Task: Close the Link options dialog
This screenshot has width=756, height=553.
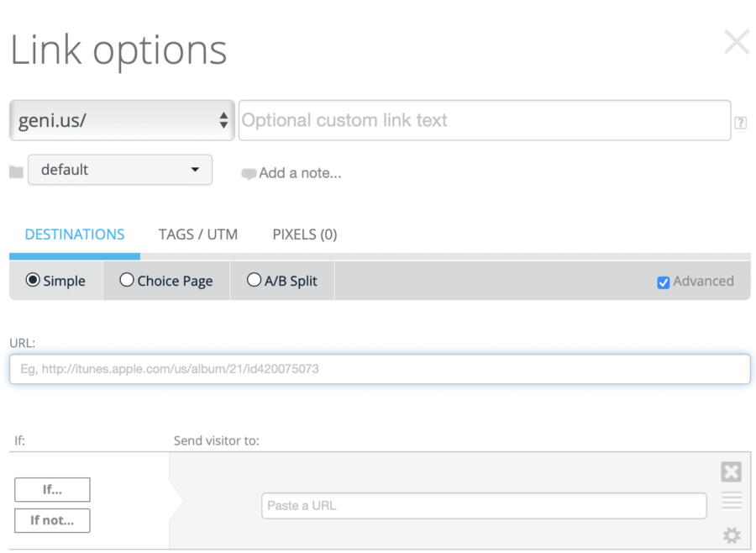Action: click(736, 42)
